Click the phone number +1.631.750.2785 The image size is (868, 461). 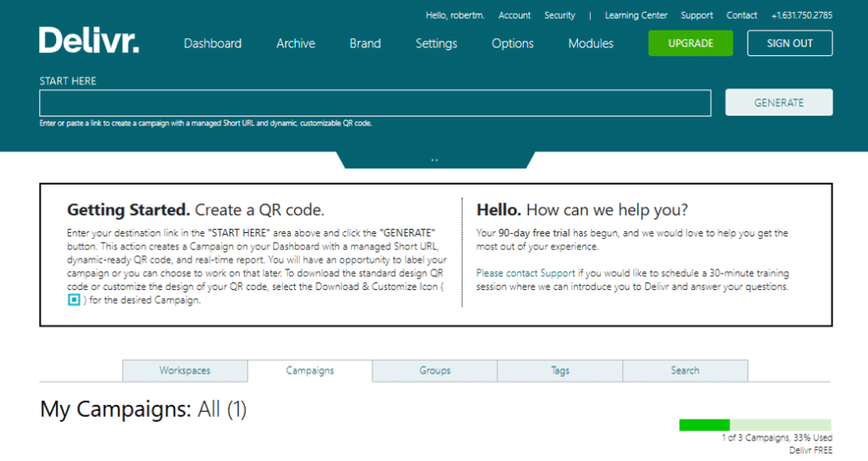(802, 15)
